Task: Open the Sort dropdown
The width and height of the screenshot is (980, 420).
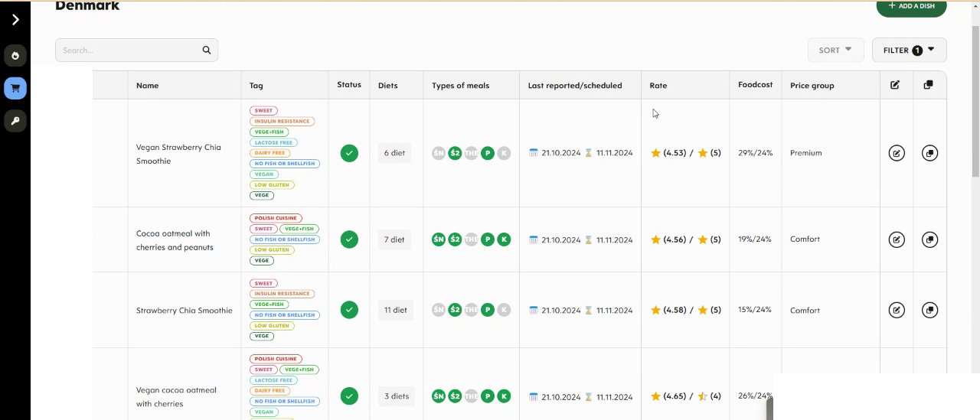Action: 835,50
